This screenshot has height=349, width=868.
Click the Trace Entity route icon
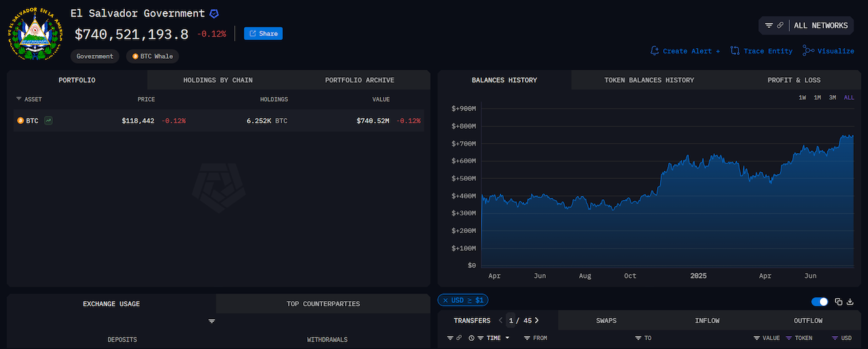[735, 51]
